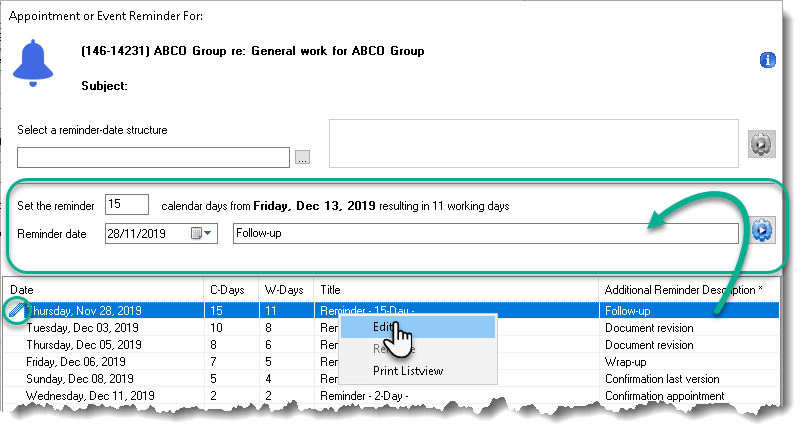Select the Thursday, Nov 28, 2019 row

[x=391, y=311]
